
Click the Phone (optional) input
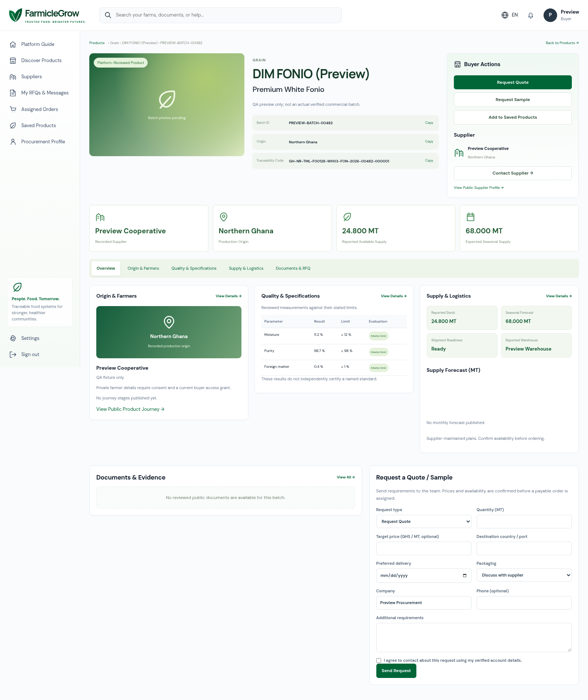(x=524, y=603)
